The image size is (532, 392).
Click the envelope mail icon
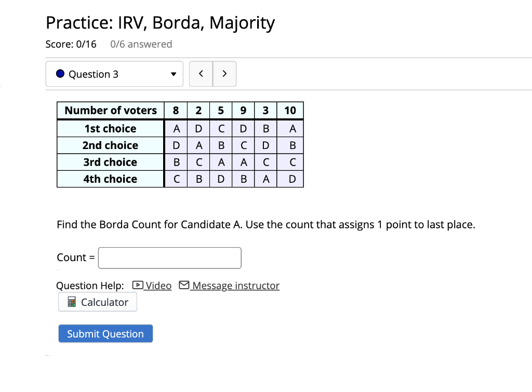(184, 285)
